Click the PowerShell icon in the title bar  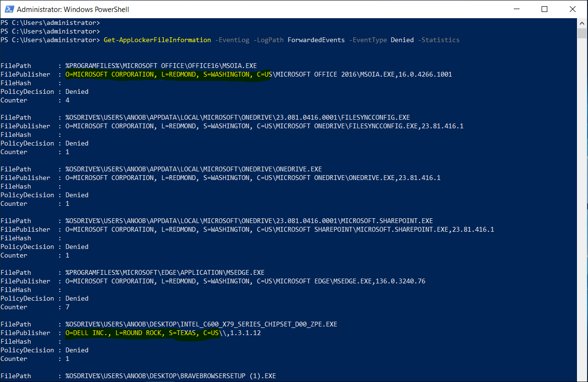(x=8, y=9)
